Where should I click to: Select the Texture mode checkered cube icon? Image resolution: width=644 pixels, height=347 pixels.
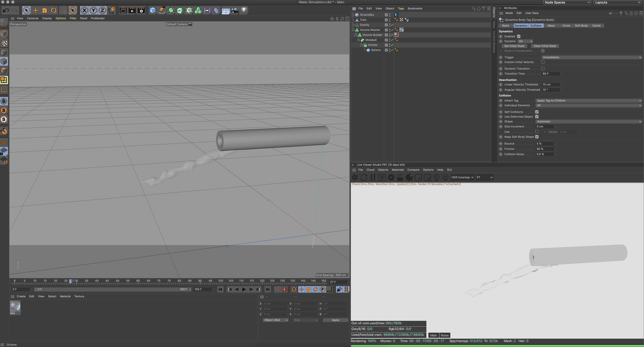[4, 43]
